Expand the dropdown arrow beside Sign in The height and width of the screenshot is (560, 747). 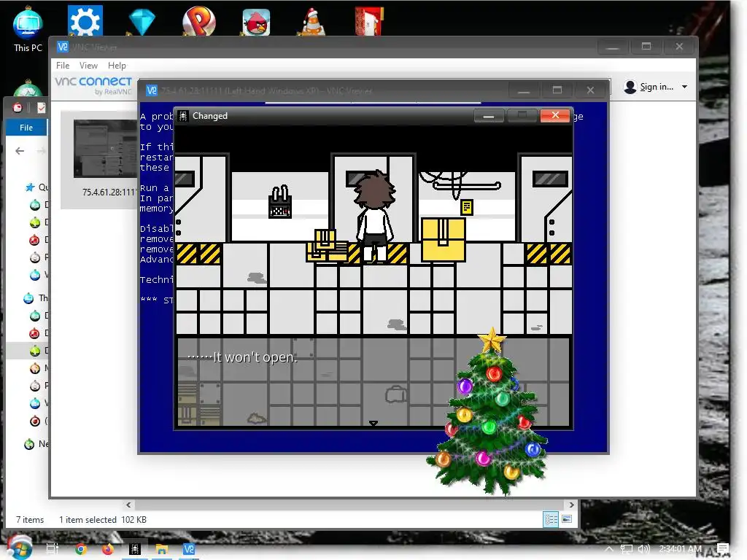(684, 87)
